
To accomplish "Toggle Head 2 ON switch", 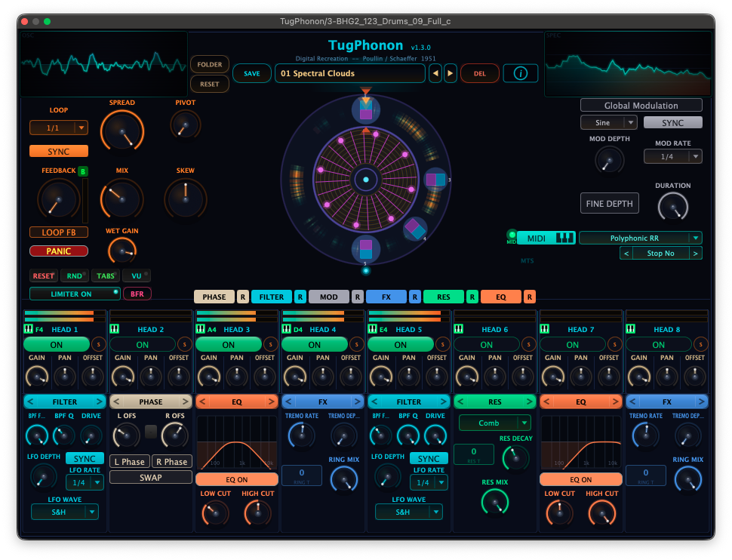I will [143, 345].
